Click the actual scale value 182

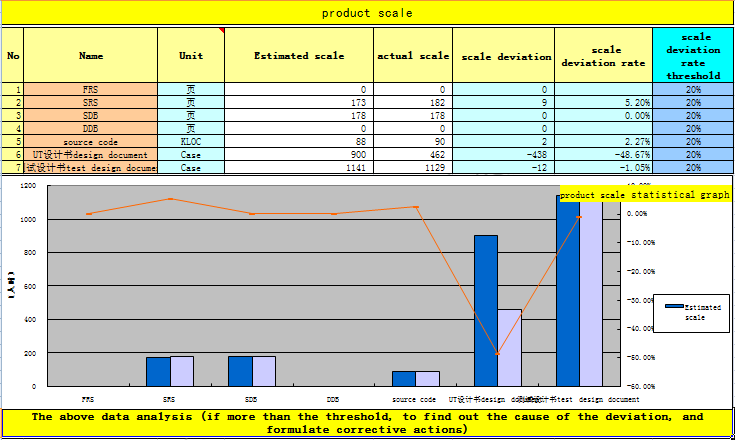point(413,103)
